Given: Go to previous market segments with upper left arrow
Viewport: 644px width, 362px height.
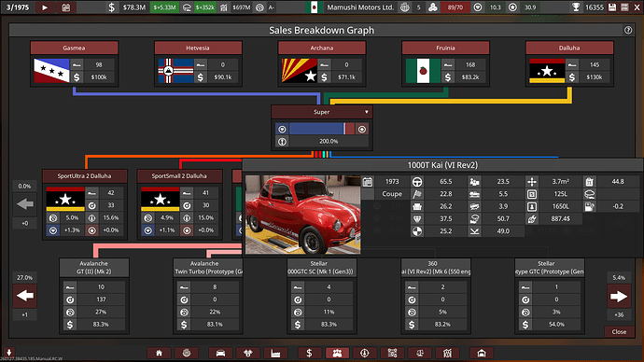Looking at the screenshot, I should [x=25, y=204].
